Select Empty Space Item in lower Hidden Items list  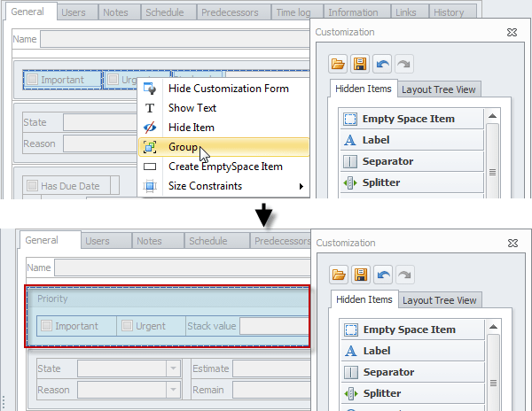click(x=411, y=330)
